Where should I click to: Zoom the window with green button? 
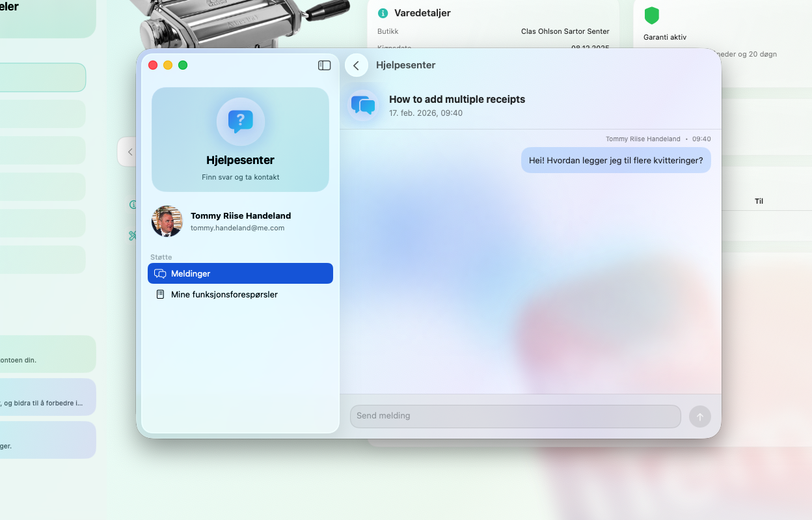183,65
